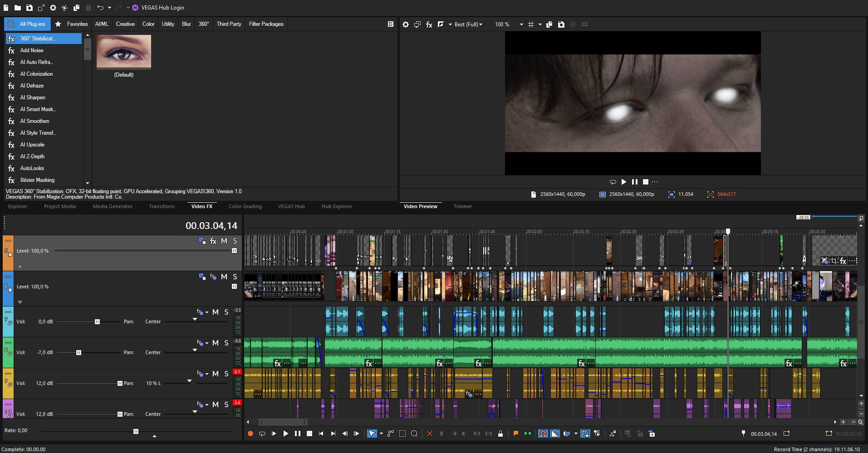
Task: Select the Zoom magnifier edit tool
Action: pyautogui.click(x=414, y=434)
